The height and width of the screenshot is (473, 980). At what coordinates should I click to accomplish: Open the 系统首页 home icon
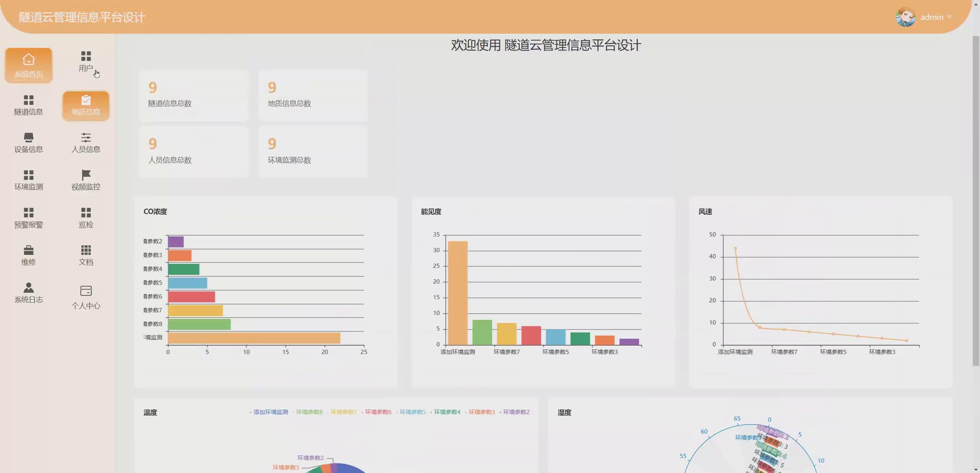click(29, 65)
